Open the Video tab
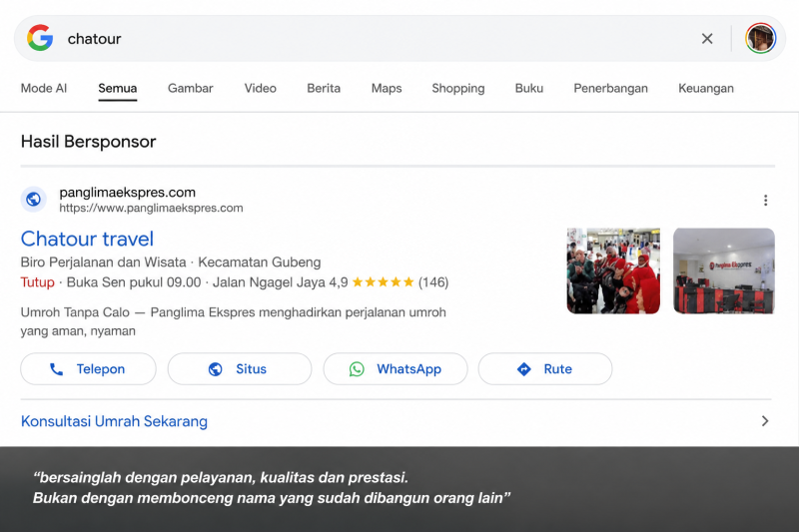The width and height of the screenshot is (799, 532). tap(261, 88)
